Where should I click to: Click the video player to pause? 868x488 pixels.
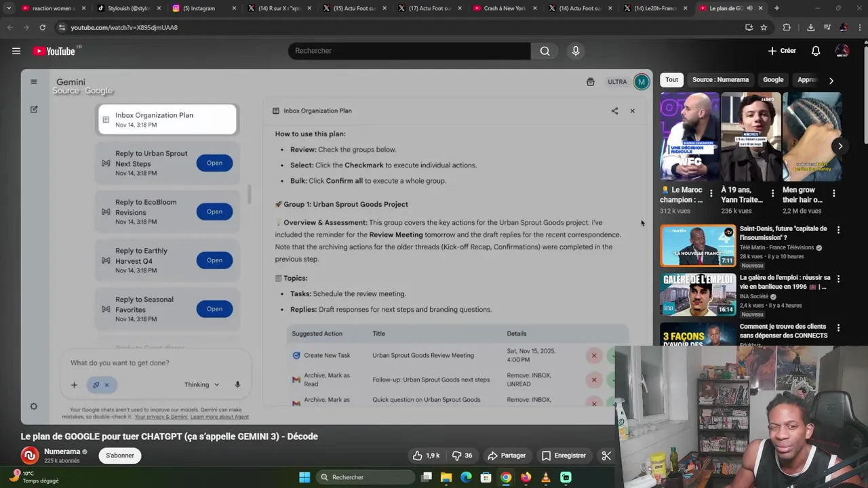click(336, 247)
